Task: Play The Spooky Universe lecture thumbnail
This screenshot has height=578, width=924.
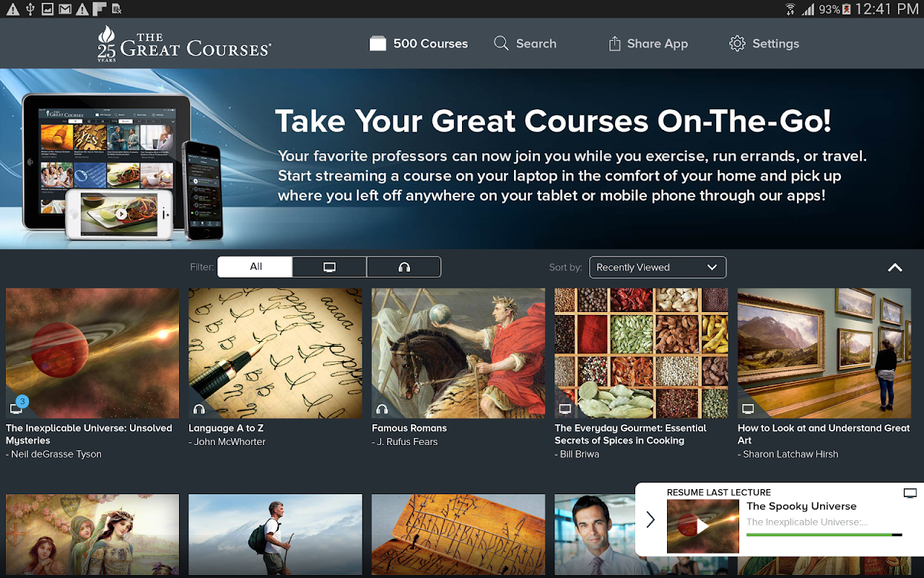Action: (x=703, y=527)
